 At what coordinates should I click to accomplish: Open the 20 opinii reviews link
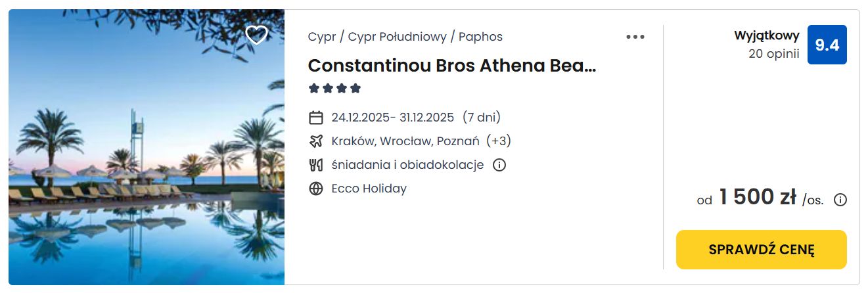point(774,54)
